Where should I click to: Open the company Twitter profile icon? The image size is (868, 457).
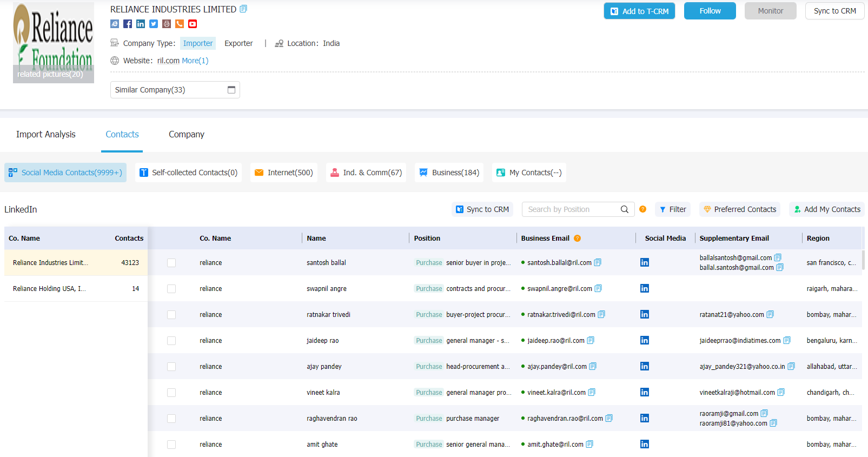[x=154, y=24]
